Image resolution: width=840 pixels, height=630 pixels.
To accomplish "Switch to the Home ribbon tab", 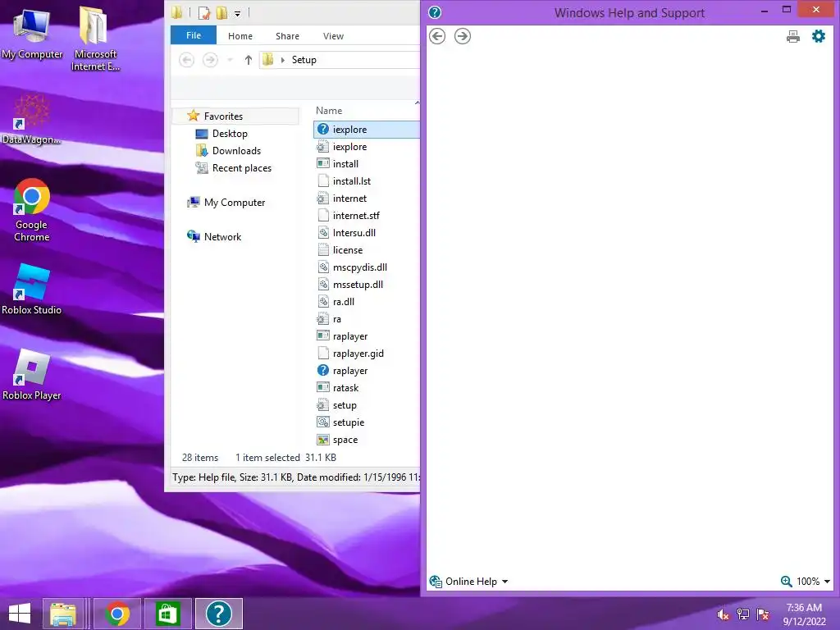I will [x=240, y=36].
